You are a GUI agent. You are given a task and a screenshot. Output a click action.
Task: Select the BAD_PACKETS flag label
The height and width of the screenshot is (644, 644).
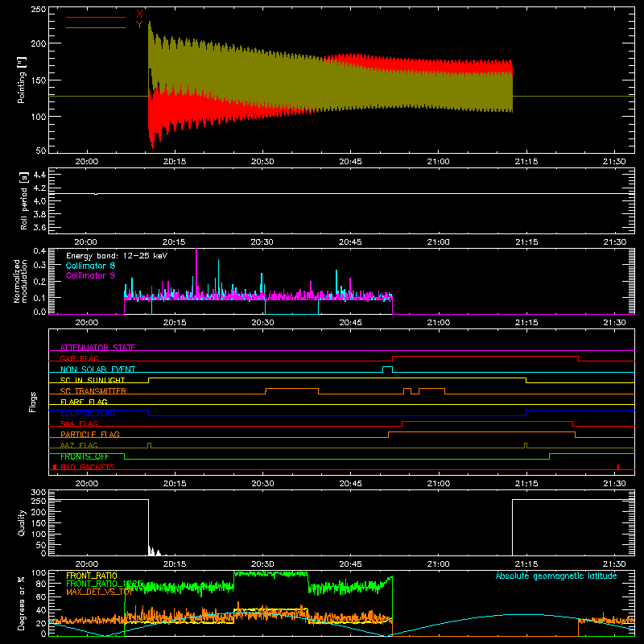coord(88,467)
